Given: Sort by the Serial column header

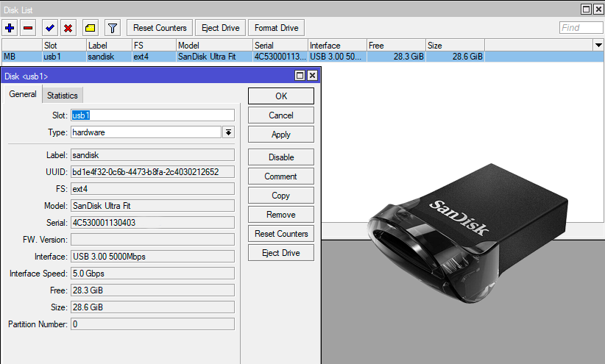Looking at the screenshot, I should (x=280, y=45).
